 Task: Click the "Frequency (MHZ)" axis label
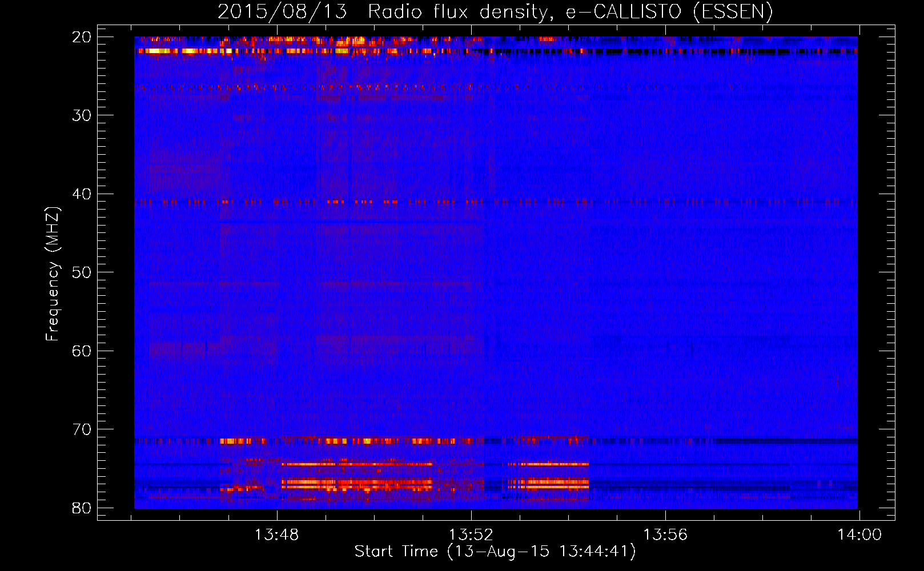pyautogui.click(x=53, y=275)
